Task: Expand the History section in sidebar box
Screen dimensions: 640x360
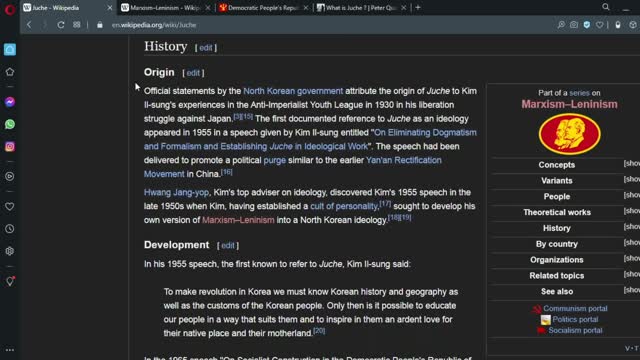Action: coord(631,227)
